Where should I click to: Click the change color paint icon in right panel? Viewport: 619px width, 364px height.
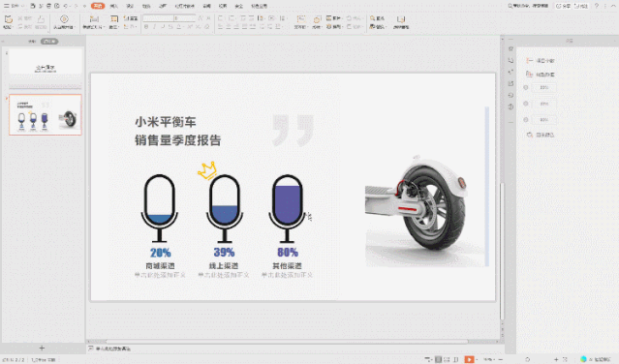pyautogui.click(x=530, y=135)
